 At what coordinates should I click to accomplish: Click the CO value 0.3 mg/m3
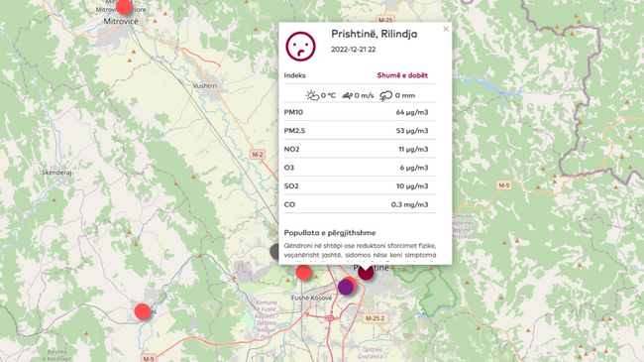[409, 205]
